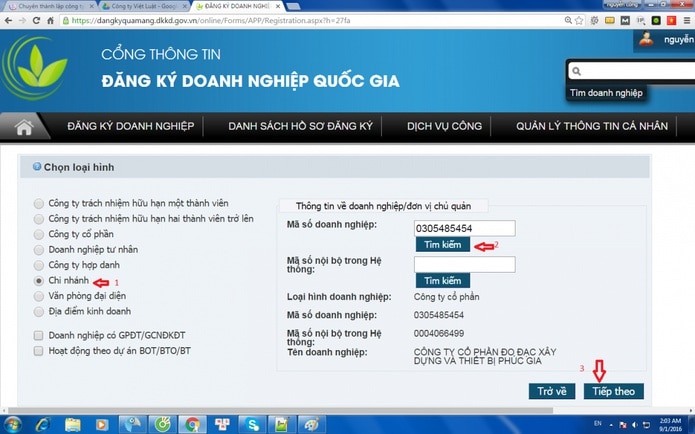695x434 pixels.
Task: Click the horizontal page scrollbar
Action: pyautogui.click(x=280, y=410)
